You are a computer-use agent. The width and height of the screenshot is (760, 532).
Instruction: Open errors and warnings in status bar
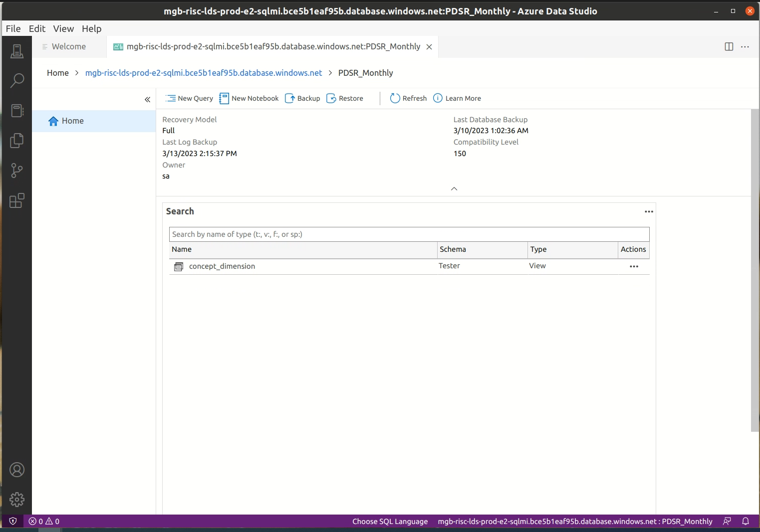tap(44, 522)
